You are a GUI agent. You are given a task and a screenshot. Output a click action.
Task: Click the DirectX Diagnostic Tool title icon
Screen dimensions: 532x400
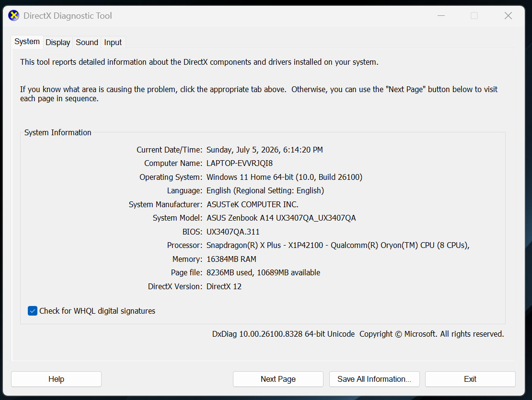(x=13, y=16)
